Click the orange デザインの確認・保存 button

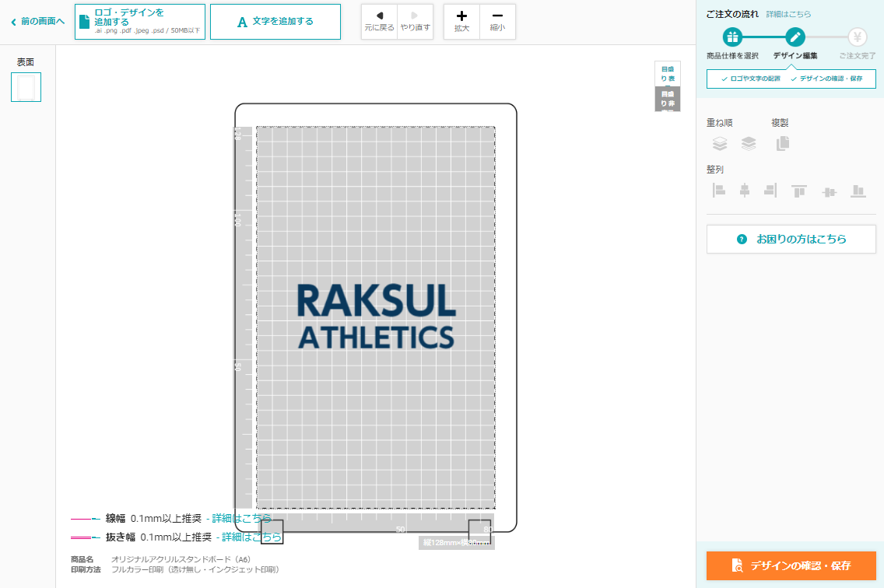791,565
